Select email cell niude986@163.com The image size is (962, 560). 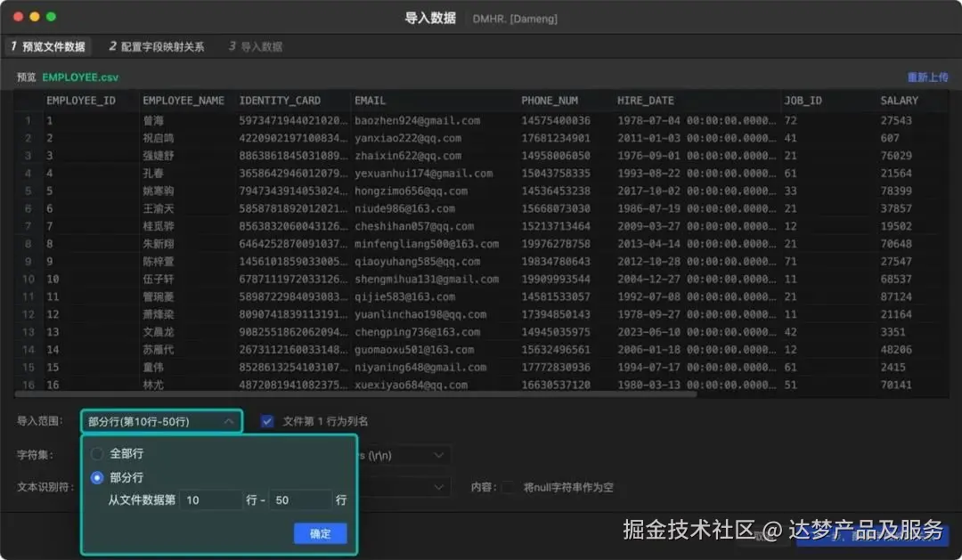[x=405, y=208]
